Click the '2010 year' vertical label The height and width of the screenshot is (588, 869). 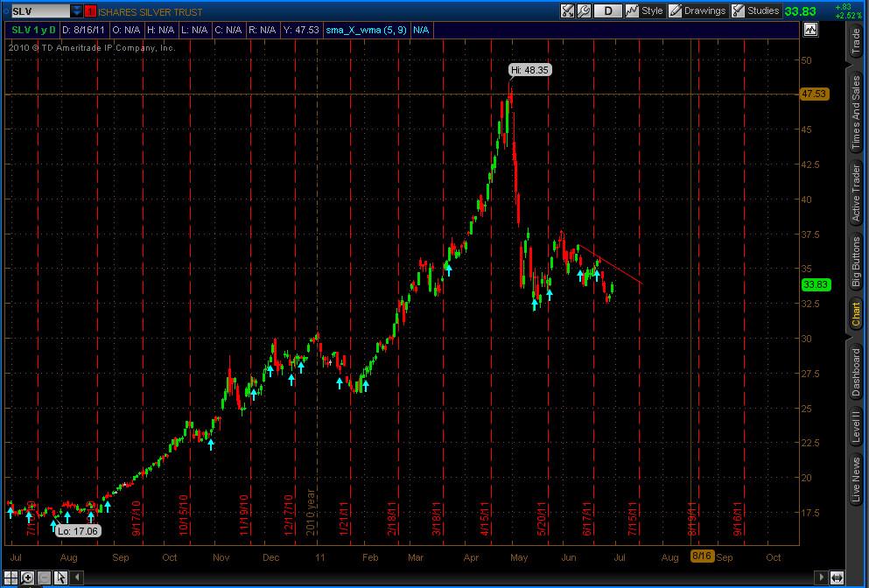(311, 512)
